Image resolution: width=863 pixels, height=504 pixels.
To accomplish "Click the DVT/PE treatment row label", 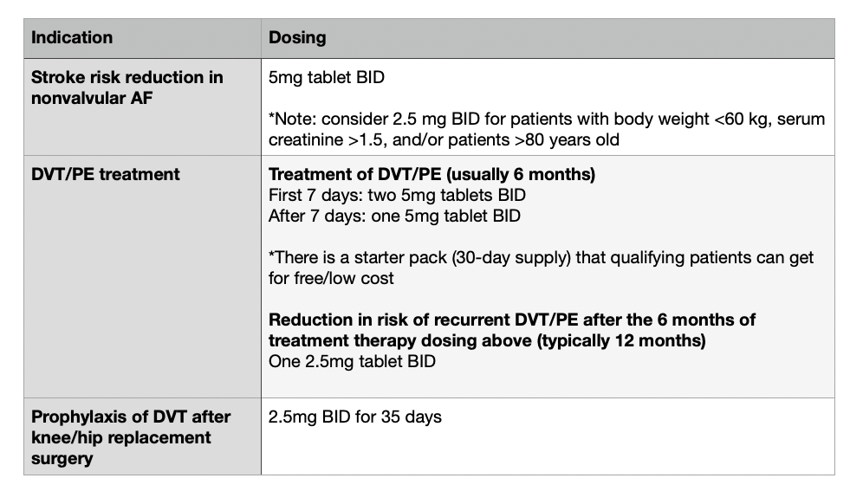I will point(105,174).
